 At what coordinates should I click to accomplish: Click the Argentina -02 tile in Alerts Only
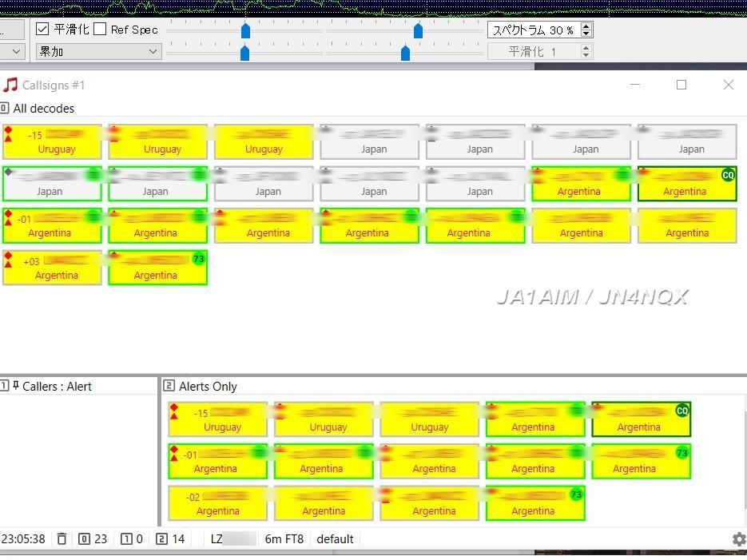pyautogui.click(x=217, y=503)
